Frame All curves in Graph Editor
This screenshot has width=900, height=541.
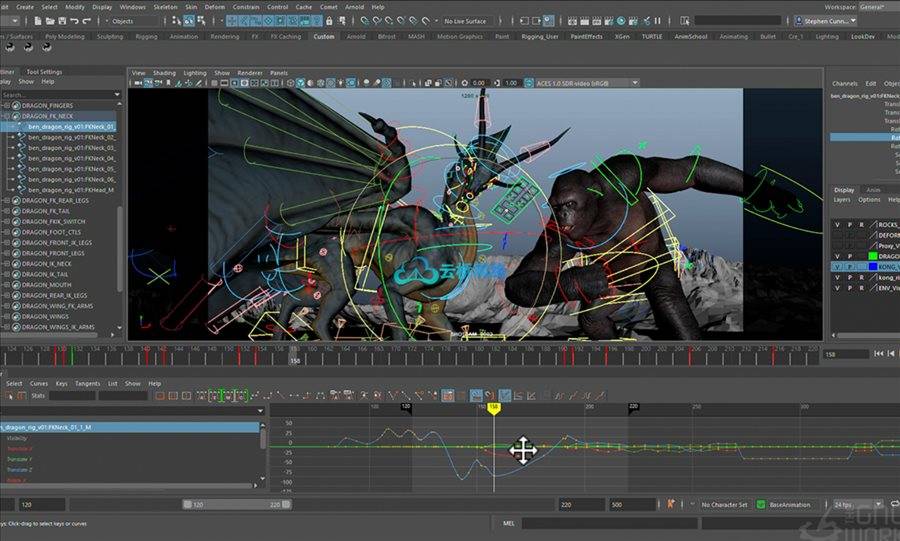160,395
